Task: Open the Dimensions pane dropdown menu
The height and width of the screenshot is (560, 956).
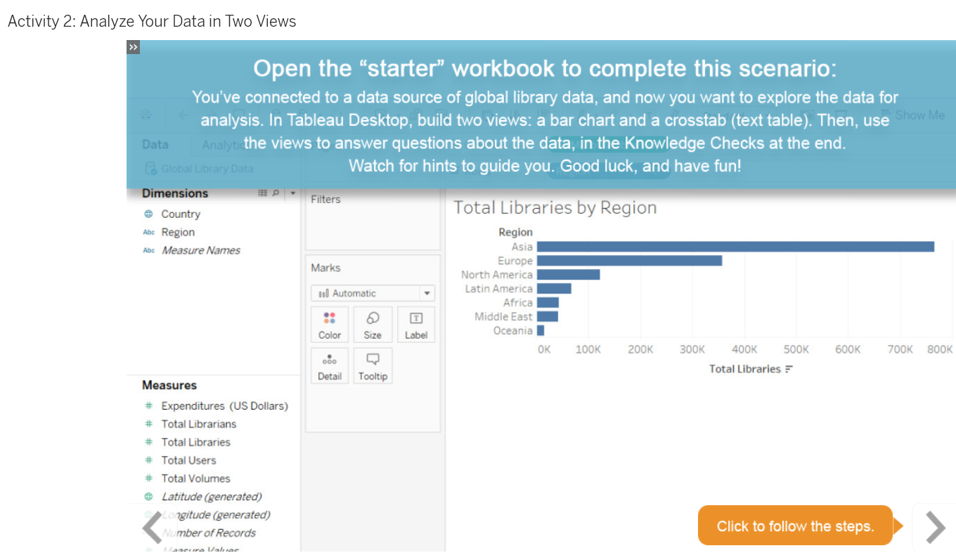Action: (292, 193)
